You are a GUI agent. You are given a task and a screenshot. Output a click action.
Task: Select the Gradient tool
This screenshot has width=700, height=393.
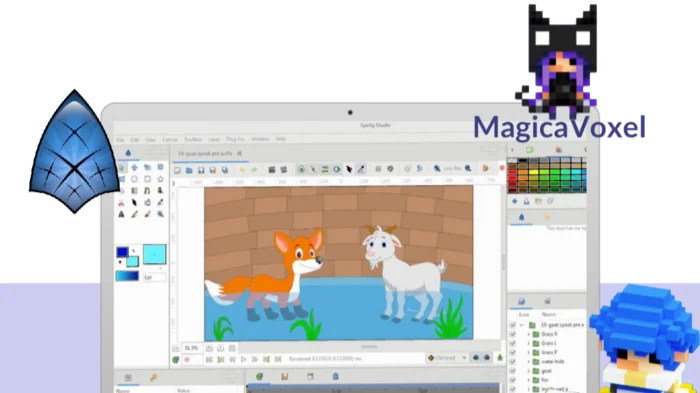(134, 191)
